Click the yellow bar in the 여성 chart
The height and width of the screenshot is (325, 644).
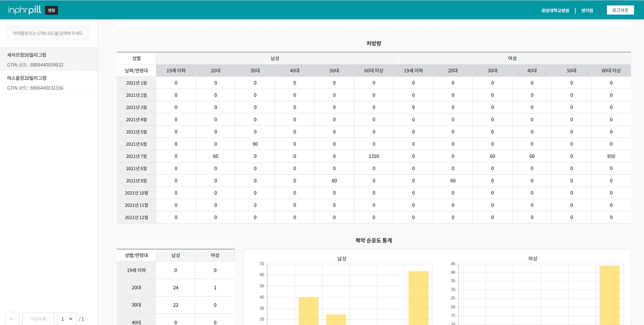610,295
